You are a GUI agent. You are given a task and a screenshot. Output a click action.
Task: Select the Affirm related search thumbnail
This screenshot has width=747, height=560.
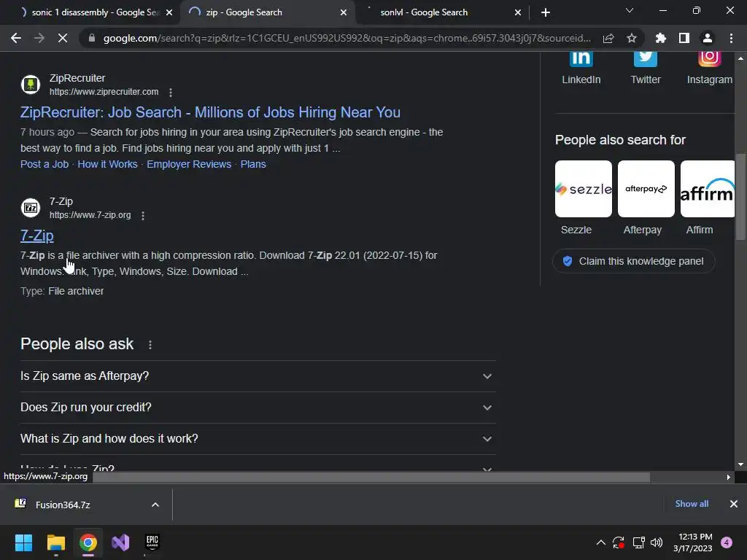708,189
